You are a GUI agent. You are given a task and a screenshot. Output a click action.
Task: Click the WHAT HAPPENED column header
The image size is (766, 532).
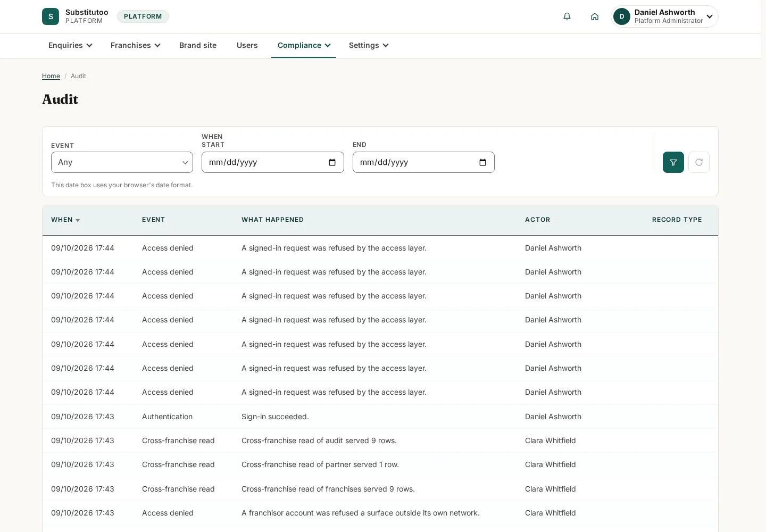coord(272,220)
